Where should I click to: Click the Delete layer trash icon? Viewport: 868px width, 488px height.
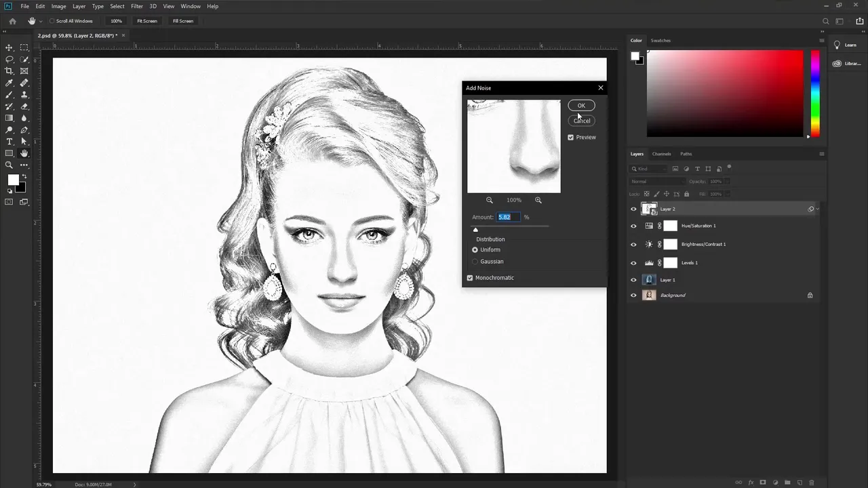point(811,483)
